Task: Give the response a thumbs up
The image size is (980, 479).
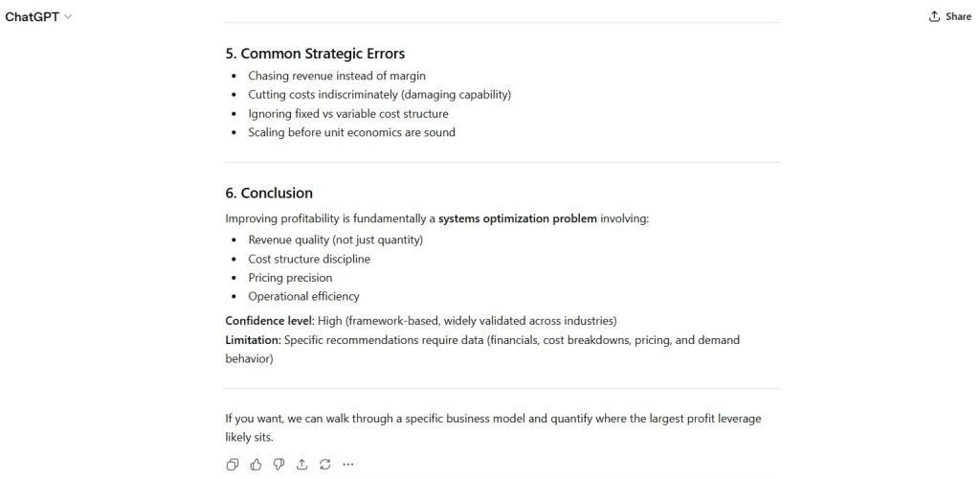Action: pyautogui.click(x=256, y=465)
